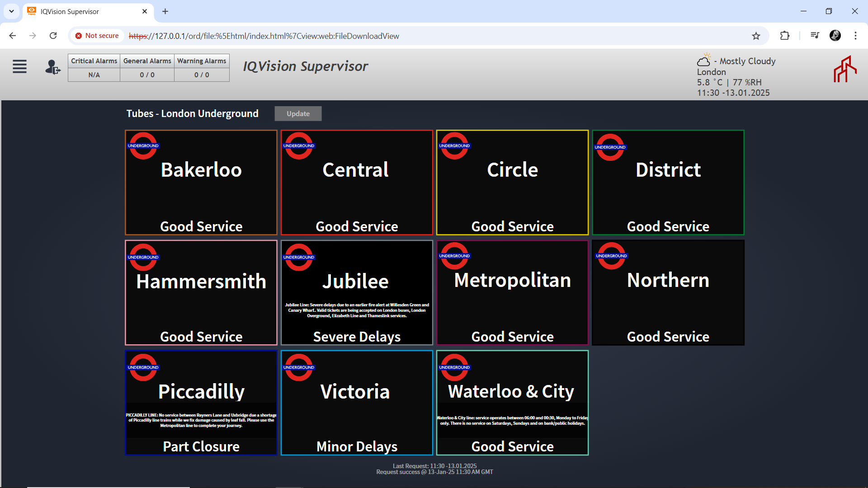Click the Tubes - London Underground heading
The height and width of the screenshot is (488, 868).
(192, 113)
